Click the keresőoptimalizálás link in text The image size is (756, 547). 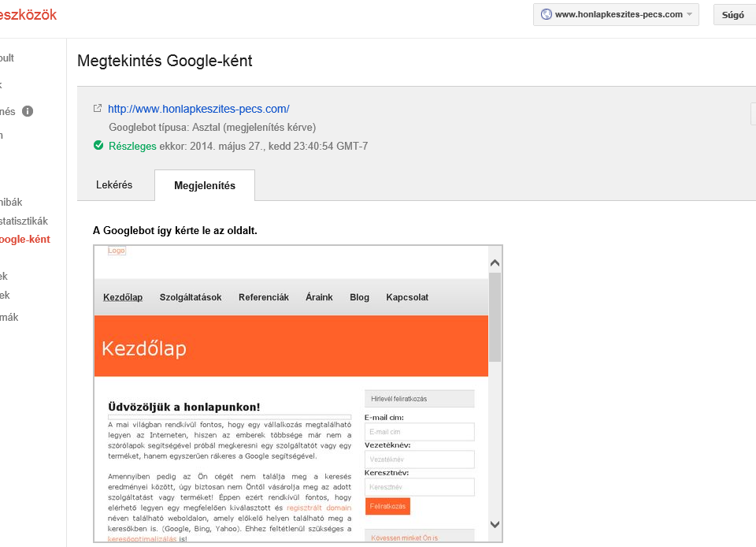[x=143, y=539]
